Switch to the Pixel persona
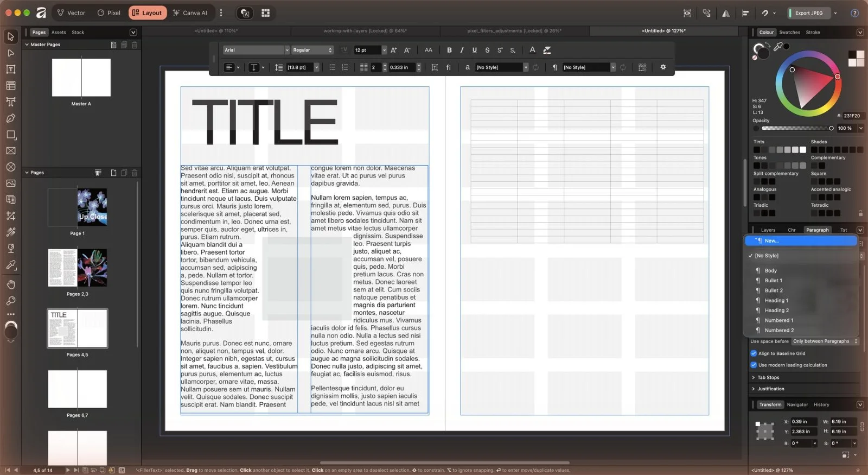The image size is (868, 475). (108, 12)
